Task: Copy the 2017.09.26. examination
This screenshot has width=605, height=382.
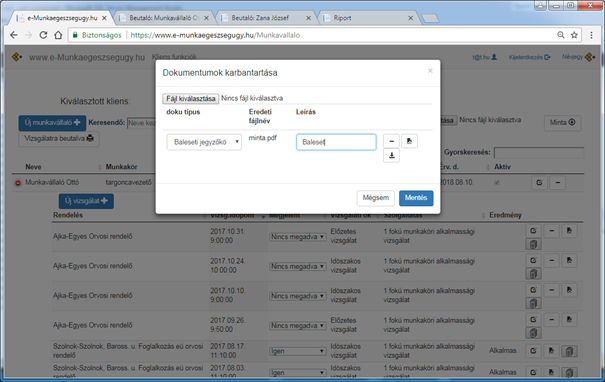Action: click(534, 333)
